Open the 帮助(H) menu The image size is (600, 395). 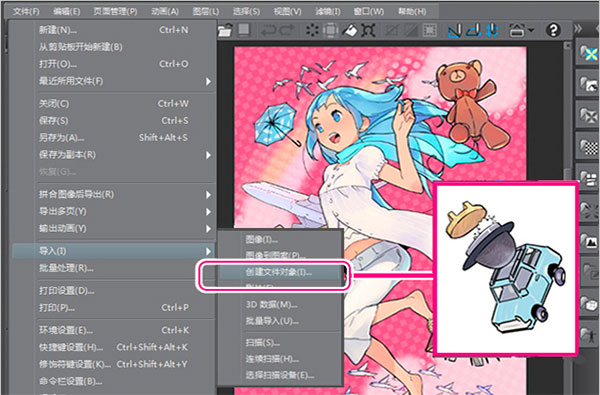412,11
